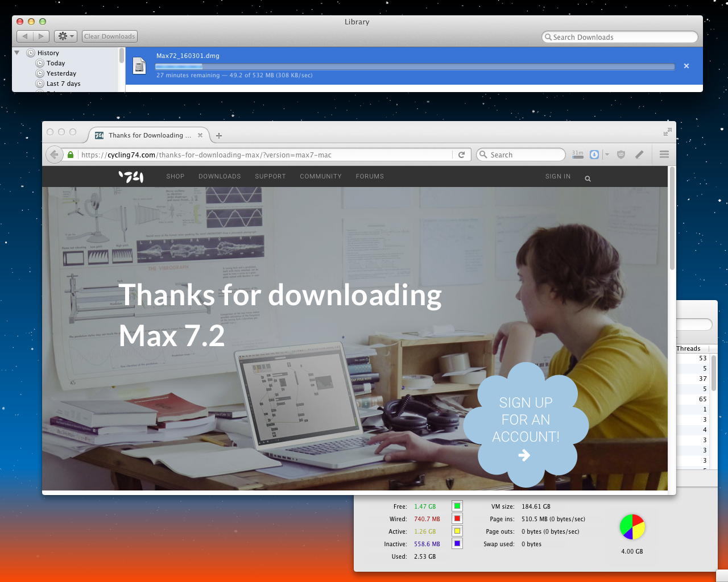The width and height of the screenshot is (728, 582).
Task: Click the blue Inactive memory color swatch
Action: tap(457, 543)
